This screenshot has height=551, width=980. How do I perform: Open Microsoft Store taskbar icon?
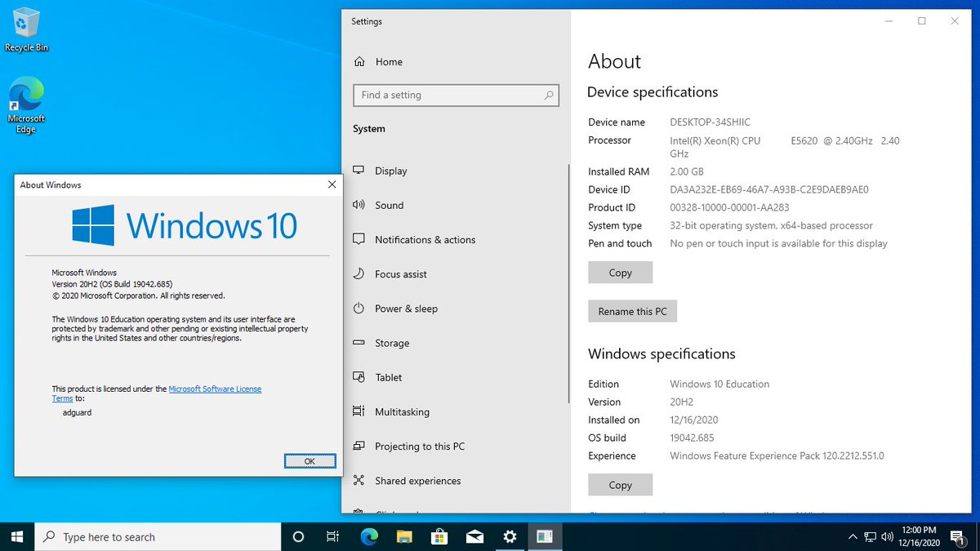point(439,536)
